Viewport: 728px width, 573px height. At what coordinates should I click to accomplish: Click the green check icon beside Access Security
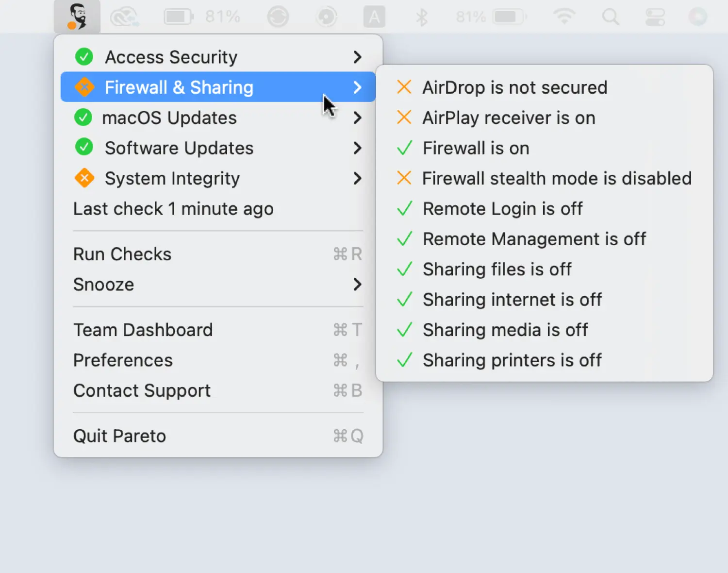pyautogui.click(x=84, y=57)
